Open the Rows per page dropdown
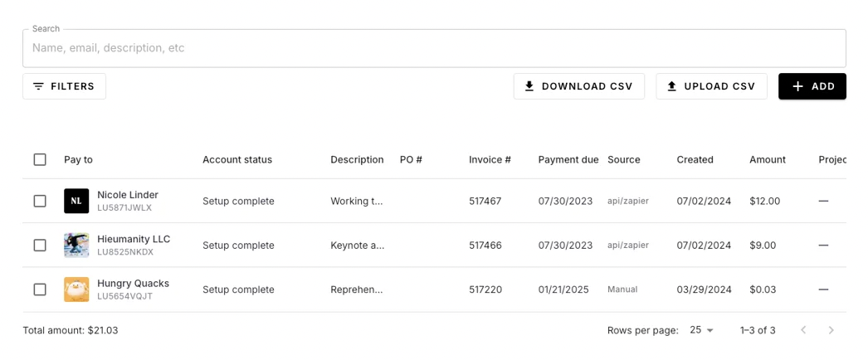 702,330
